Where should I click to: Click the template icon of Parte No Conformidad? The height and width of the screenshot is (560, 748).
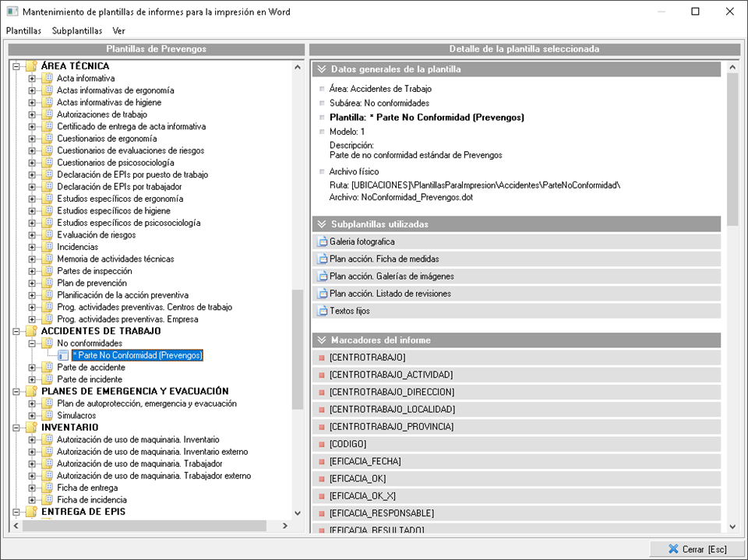click(x=63, y=355)
